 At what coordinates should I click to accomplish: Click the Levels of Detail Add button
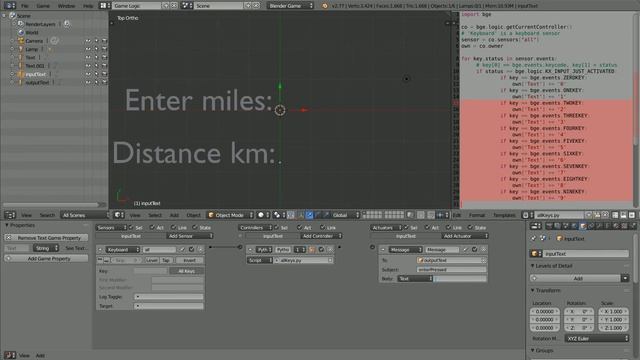(x=575, y=278)
